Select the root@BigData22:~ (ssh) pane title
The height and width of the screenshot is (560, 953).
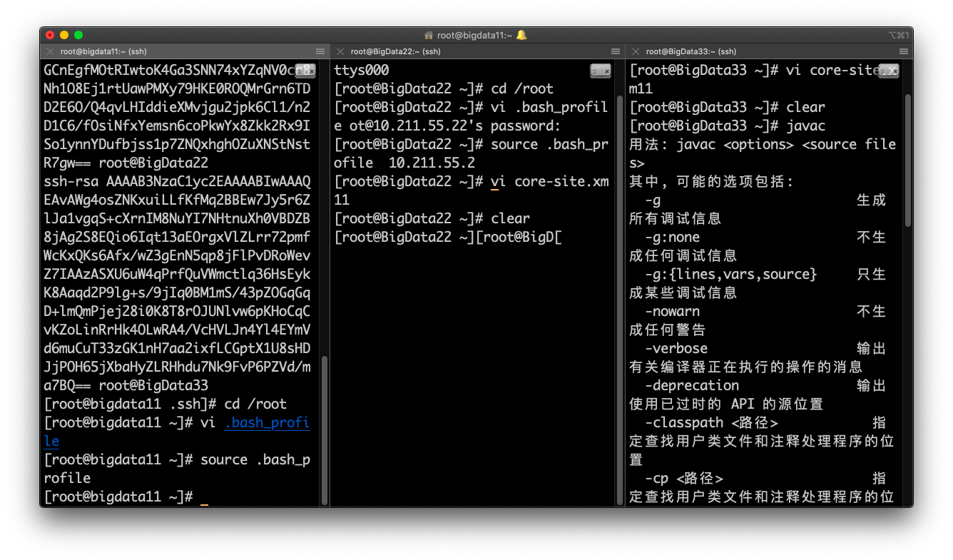395,51
